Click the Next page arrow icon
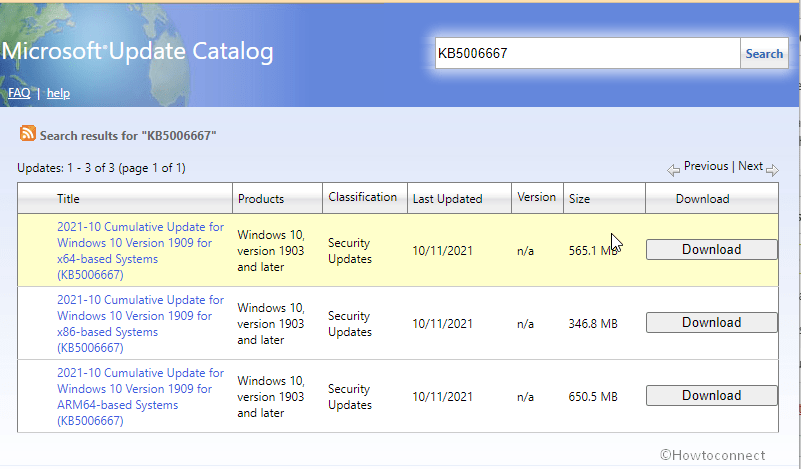 click(x=772, y=170)
